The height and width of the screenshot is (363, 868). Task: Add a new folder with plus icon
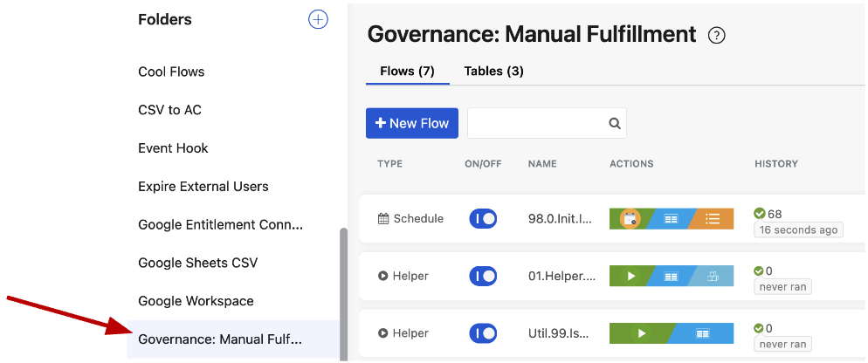[x=319, y=19]
